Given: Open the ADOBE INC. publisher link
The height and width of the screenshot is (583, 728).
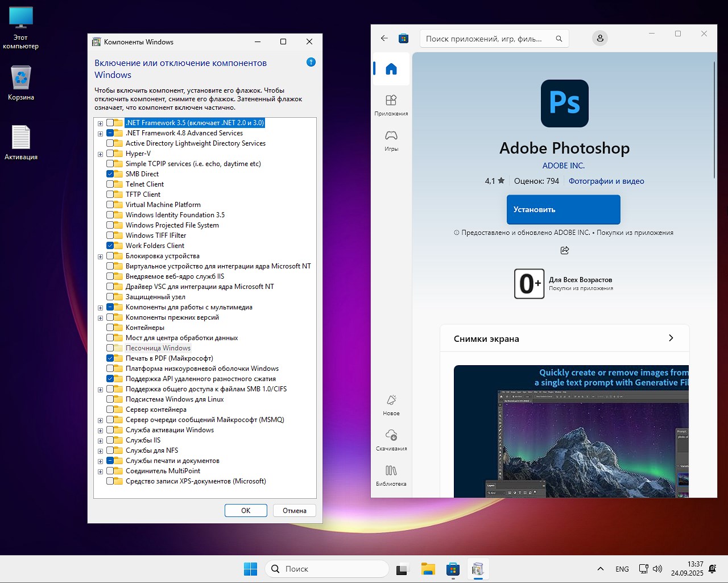Looking at the screenshot, I should coord(563,166).
